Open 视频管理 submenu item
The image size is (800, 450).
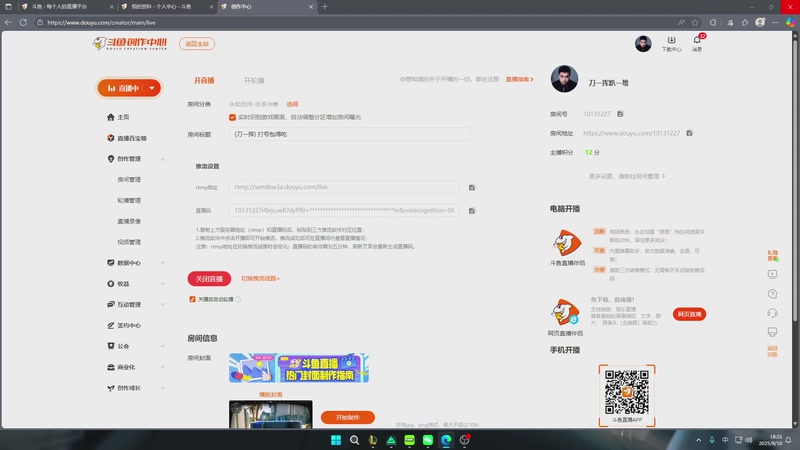[129, 242]
